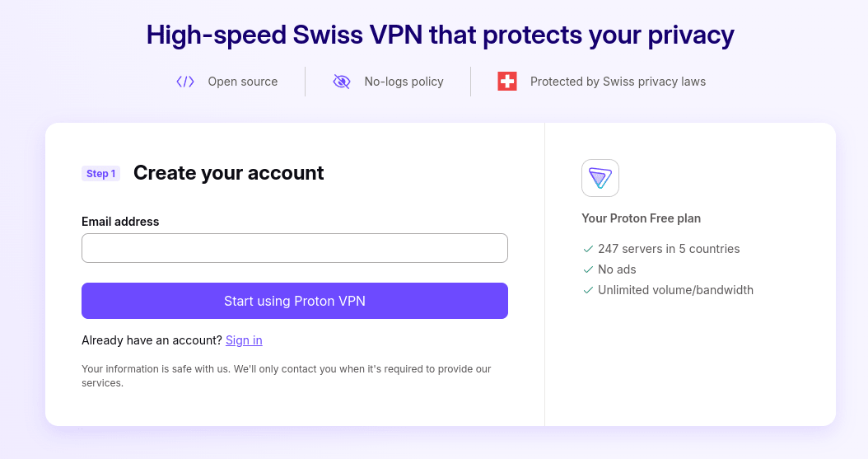Click the checkmark beside 247 servers

pos(588,249)
